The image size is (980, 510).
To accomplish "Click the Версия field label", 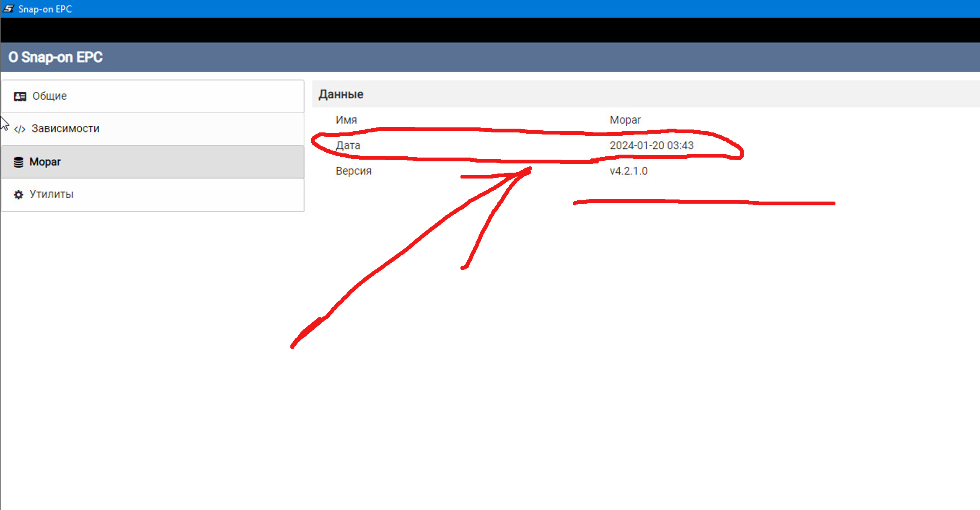I will [x=353, y=171].
